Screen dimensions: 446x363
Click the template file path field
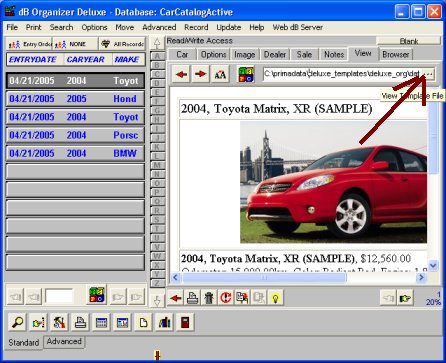coord(342,74)
